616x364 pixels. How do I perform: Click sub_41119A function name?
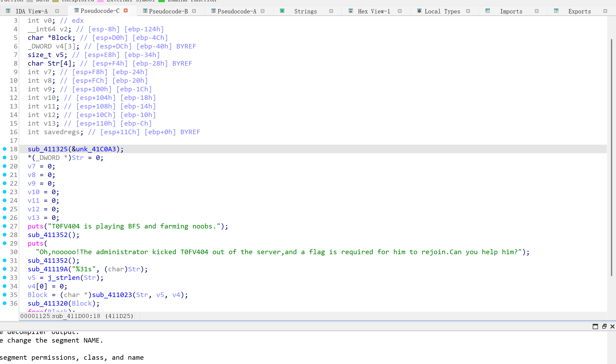pyautogui.click(x=48, y=269)
